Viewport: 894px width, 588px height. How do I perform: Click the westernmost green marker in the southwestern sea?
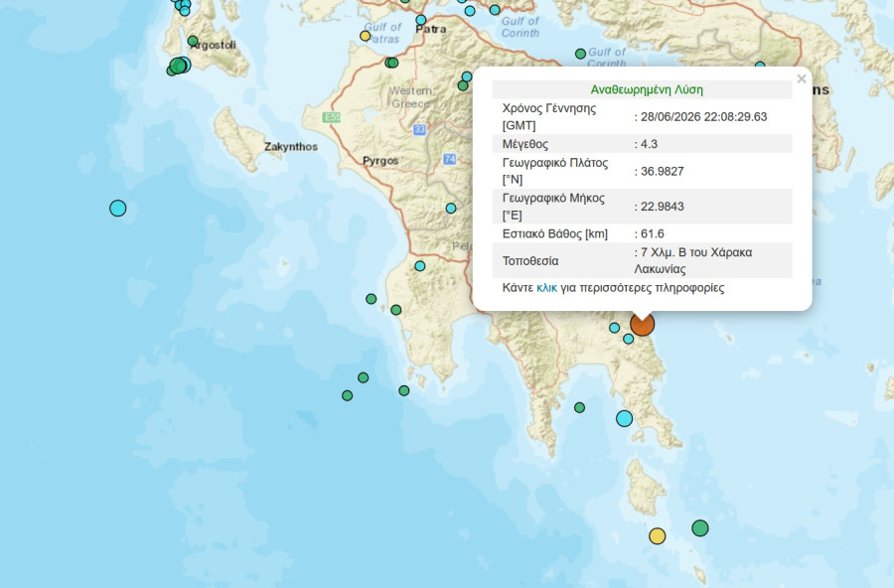348,395
